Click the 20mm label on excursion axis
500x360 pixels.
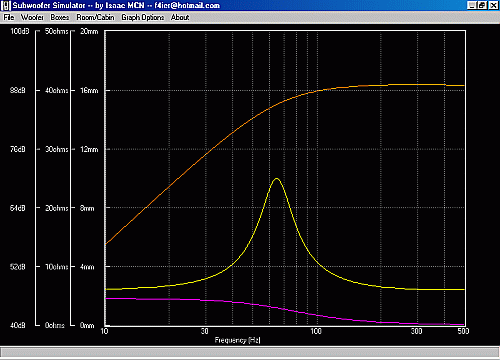89,31
